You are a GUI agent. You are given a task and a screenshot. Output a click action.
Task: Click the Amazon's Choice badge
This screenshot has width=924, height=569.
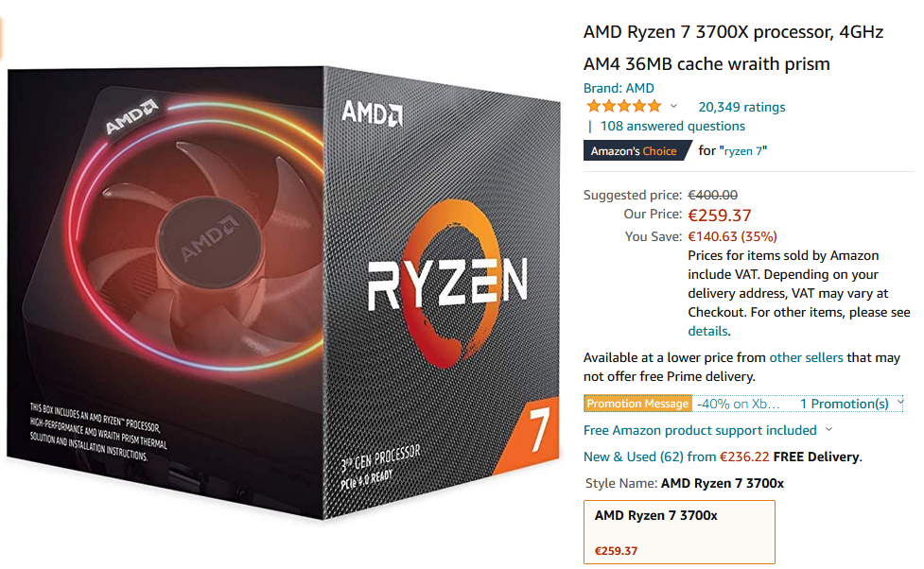point(636,151)
